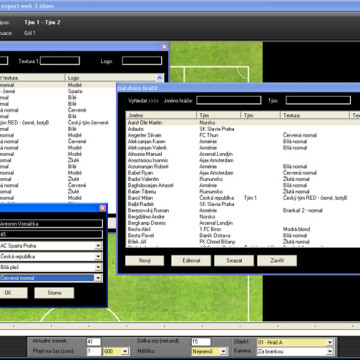
Task: Expand the Objekt 01 - Hráč A dropdown
Action: click(330, 342)
